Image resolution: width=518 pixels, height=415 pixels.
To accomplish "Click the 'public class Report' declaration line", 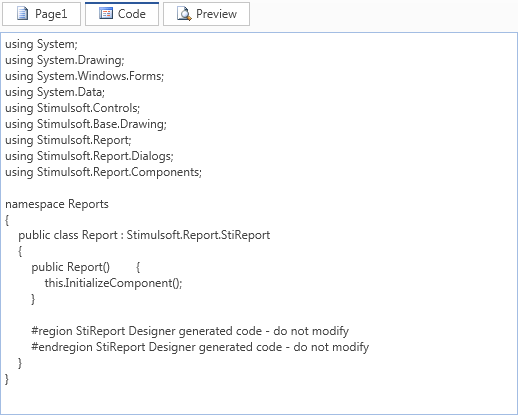I will click(144, 235).
